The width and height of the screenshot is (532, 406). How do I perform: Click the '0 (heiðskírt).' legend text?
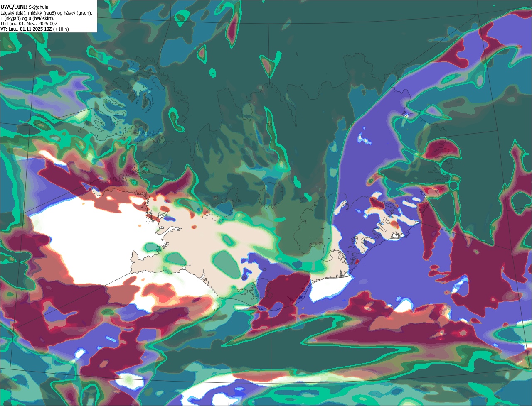(x=41, y=18)
